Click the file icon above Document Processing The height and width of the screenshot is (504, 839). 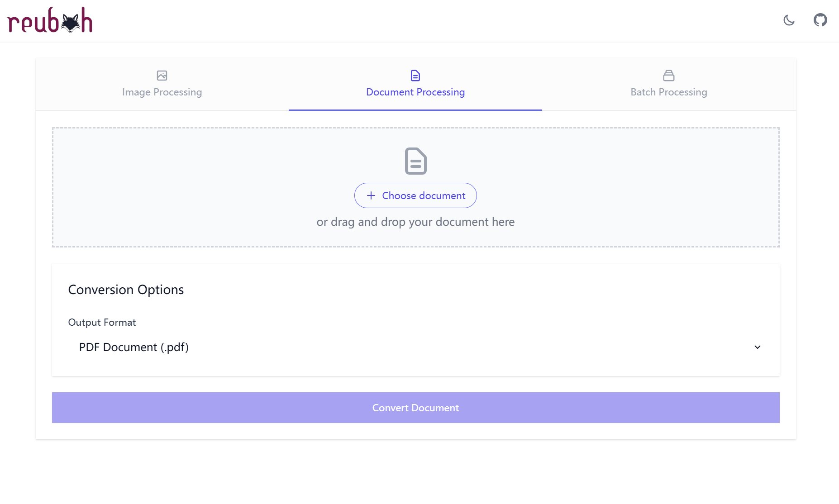[x=415, y=76]
